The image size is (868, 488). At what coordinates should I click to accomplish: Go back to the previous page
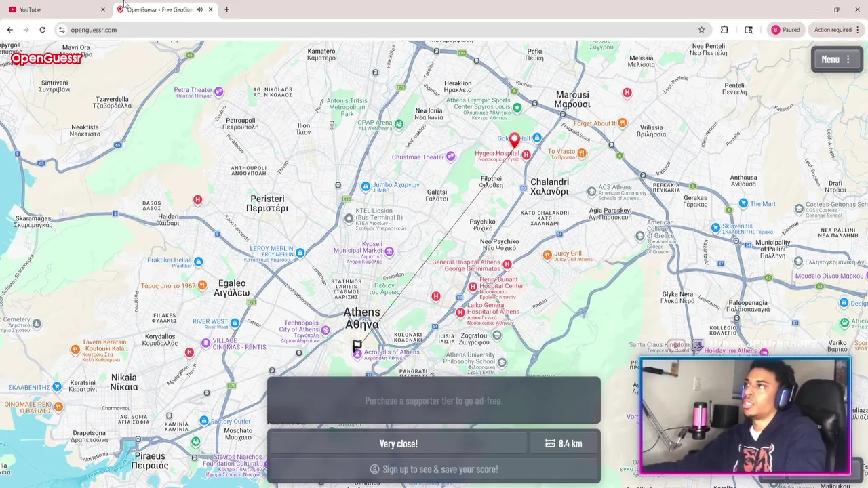(x=10, y=30)
